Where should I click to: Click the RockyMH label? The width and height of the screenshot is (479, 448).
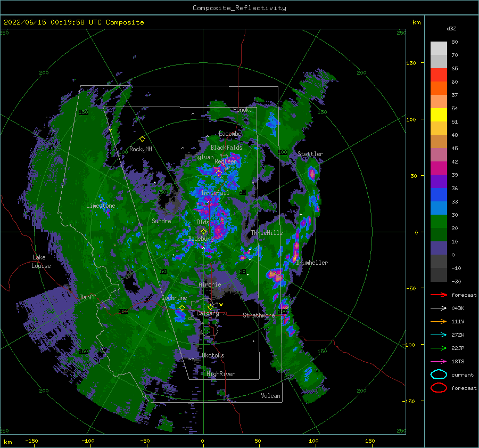click(141, 149)
